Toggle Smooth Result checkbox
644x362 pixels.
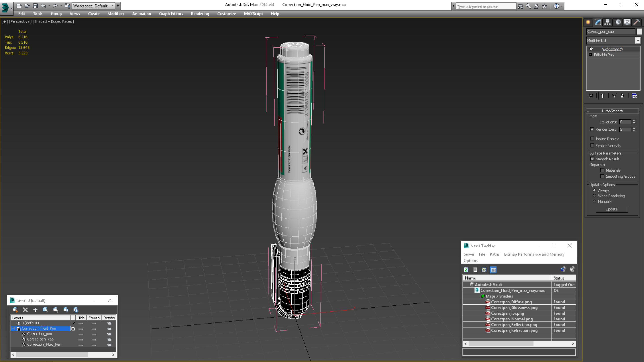point(592,159)
